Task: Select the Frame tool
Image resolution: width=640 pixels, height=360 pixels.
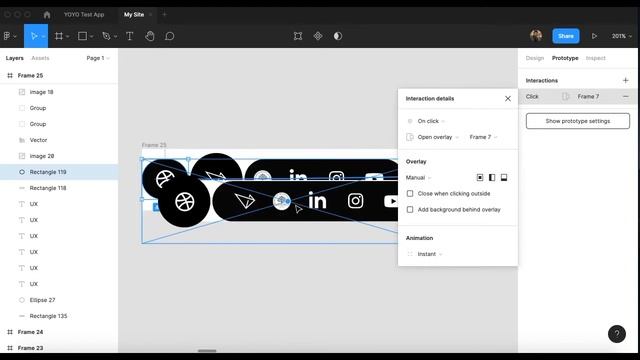Action: point(59,36)
